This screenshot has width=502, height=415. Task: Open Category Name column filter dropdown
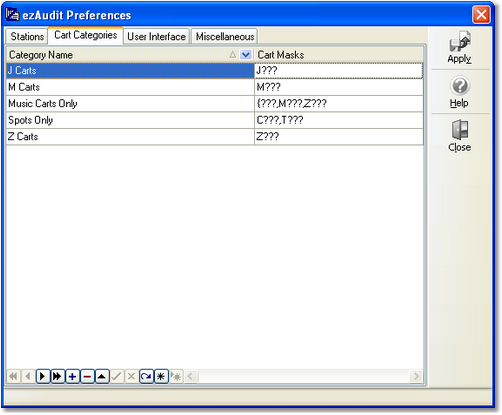(x=246, y=55)
